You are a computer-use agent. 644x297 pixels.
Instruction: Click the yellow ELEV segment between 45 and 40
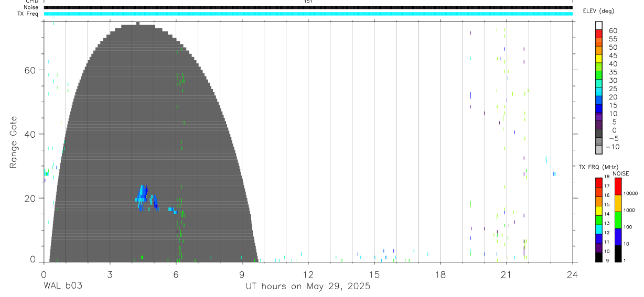(599, 58)
